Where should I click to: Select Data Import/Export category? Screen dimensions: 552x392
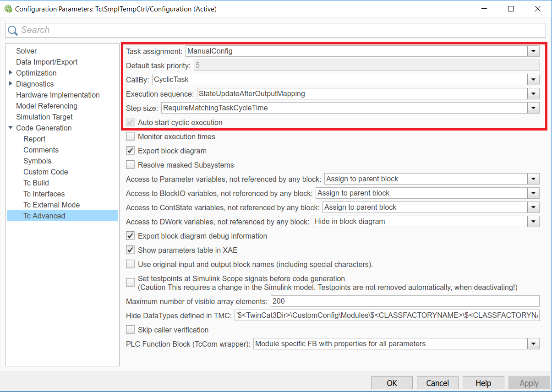coord(47,62)
